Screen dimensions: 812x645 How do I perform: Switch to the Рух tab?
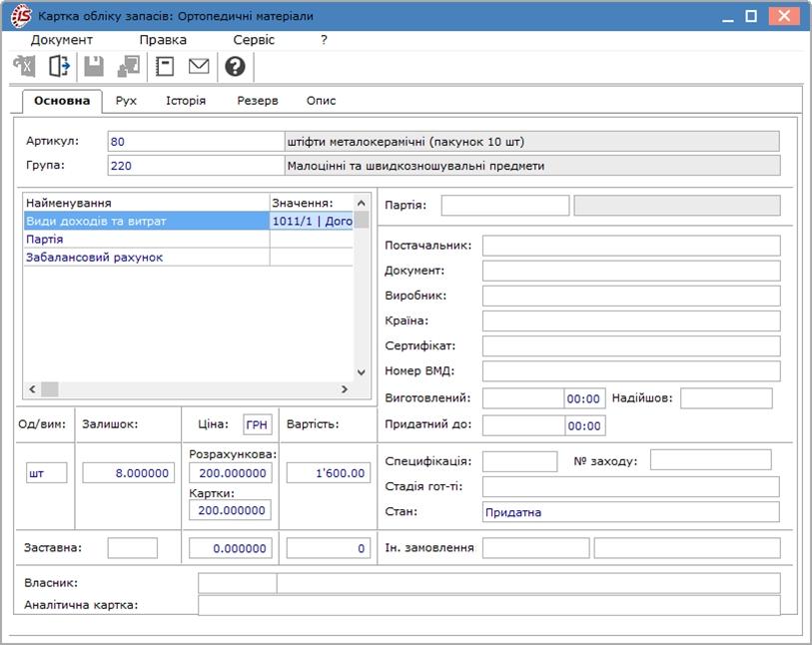tap(126, 101)
